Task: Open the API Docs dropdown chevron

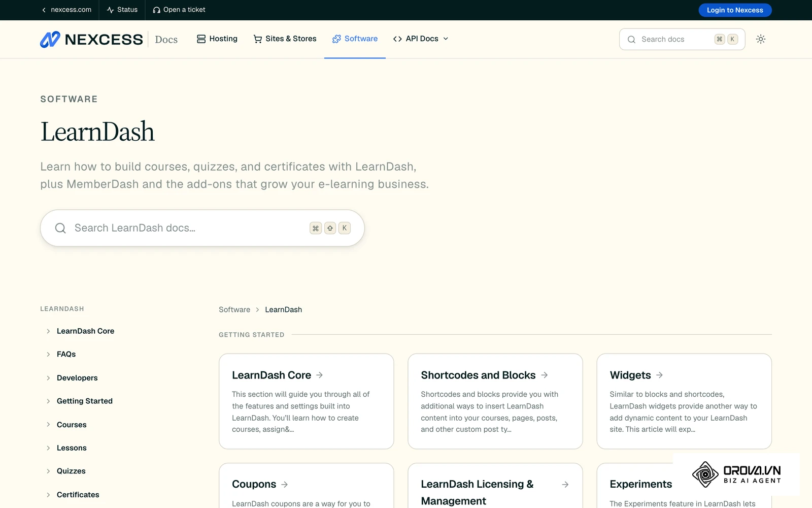Action: tap(446, 39)
